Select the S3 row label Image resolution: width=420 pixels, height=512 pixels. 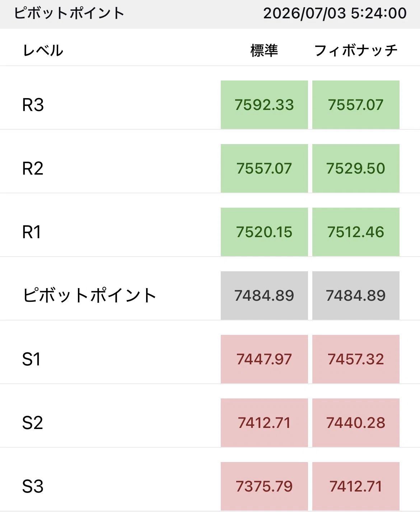(x=33, y=486)
